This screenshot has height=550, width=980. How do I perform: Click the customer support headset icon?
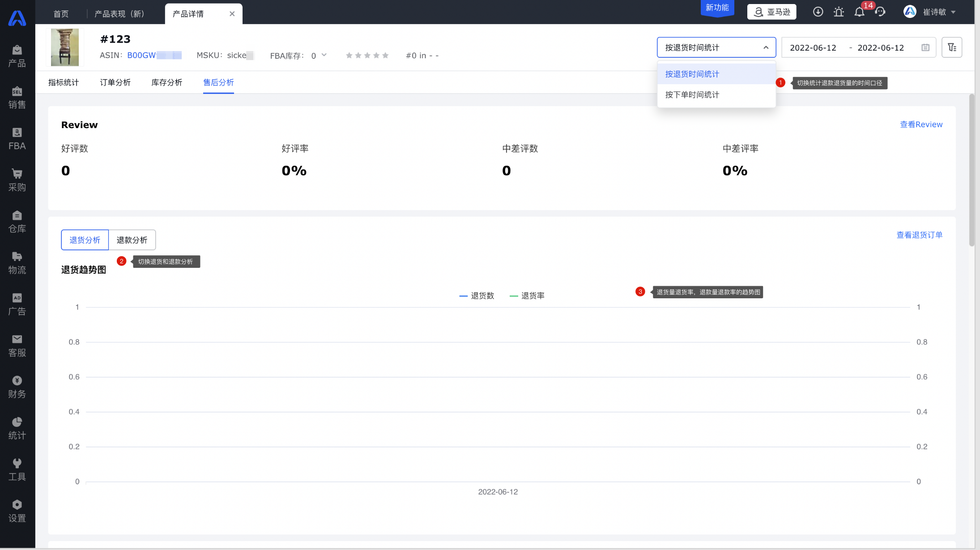pyautogui.click(x=880, y=12)
